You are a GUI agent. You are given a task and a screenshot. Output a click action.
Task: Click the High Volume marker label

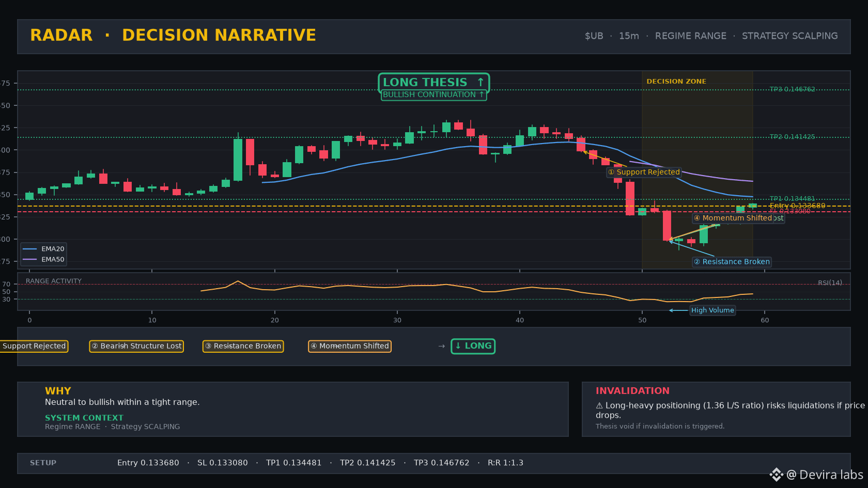712,310
